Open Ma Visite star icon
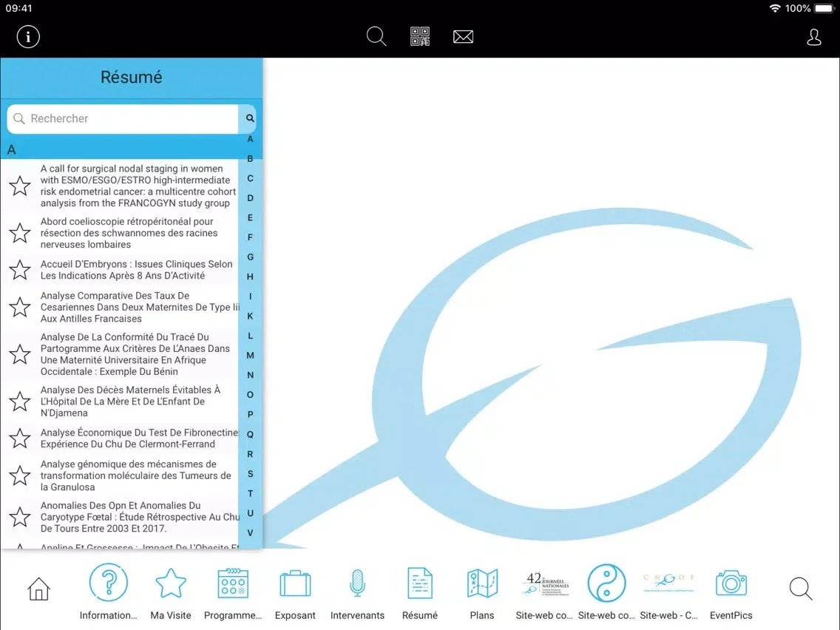This screenshot has height=630, width=840. pos(170,583)
